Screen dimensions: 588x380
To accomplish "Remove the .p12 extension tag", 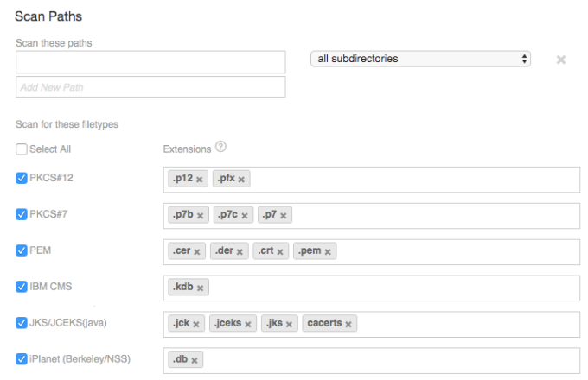I will 199,180.
